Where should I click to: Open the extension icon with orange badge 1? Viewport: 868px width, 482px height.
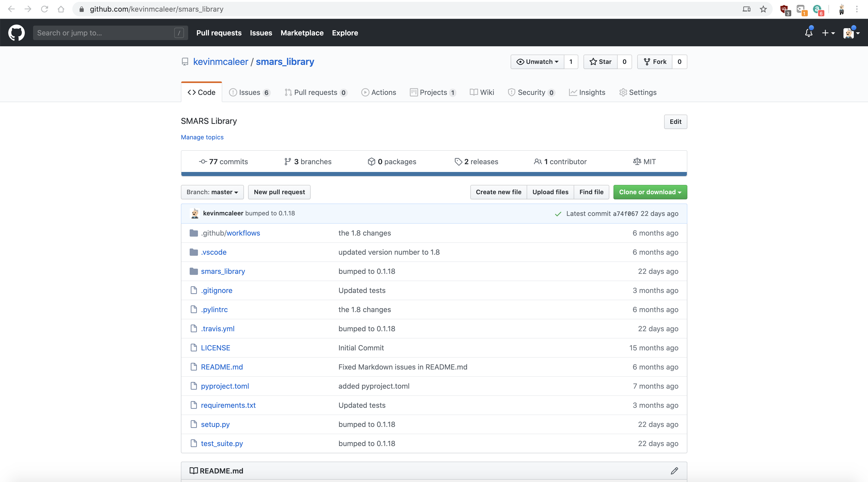[802, 10]
